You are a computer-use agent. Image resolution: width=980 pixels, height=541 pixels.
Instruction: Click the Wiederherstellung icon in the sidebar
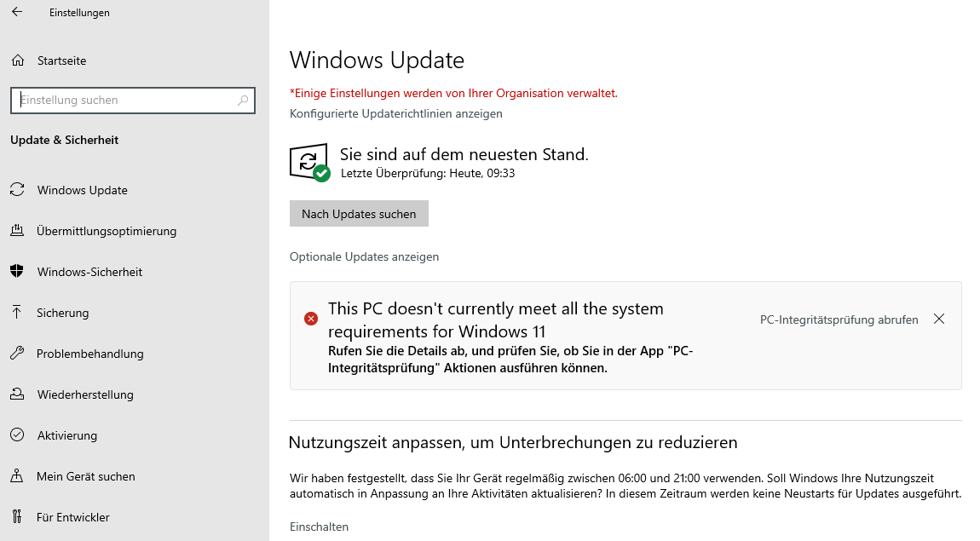point(17,394)
